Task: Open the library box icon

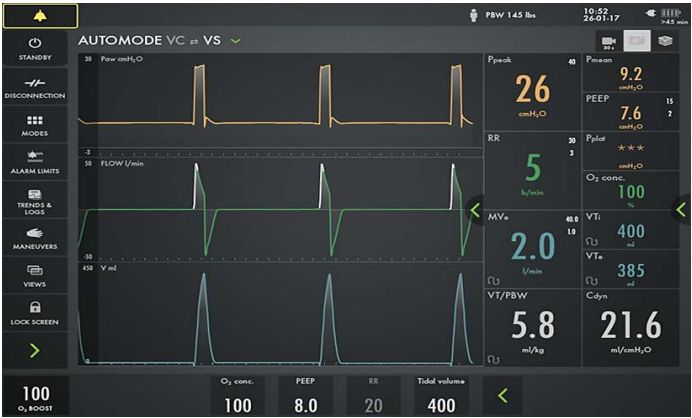Action: coord(665,41)
